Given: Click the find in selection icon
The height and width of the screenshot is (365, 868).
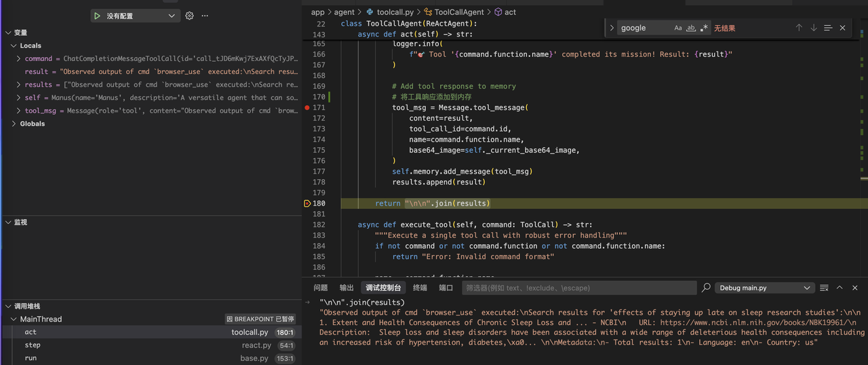Looking at the screenshot, I should click(828, 28).
